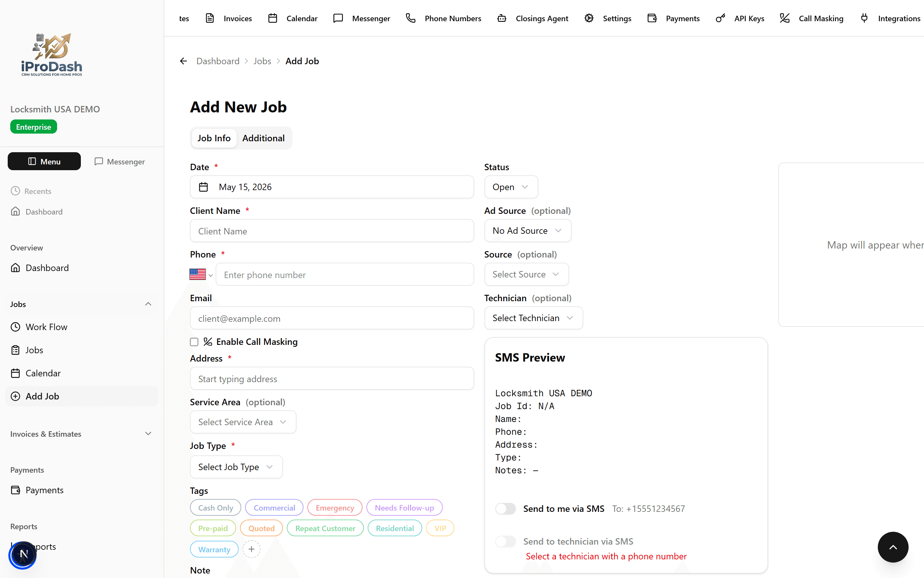This screenshot has height=578, width=924.
Task: Select the Repeat Customer tag
Action: point(325,528)
